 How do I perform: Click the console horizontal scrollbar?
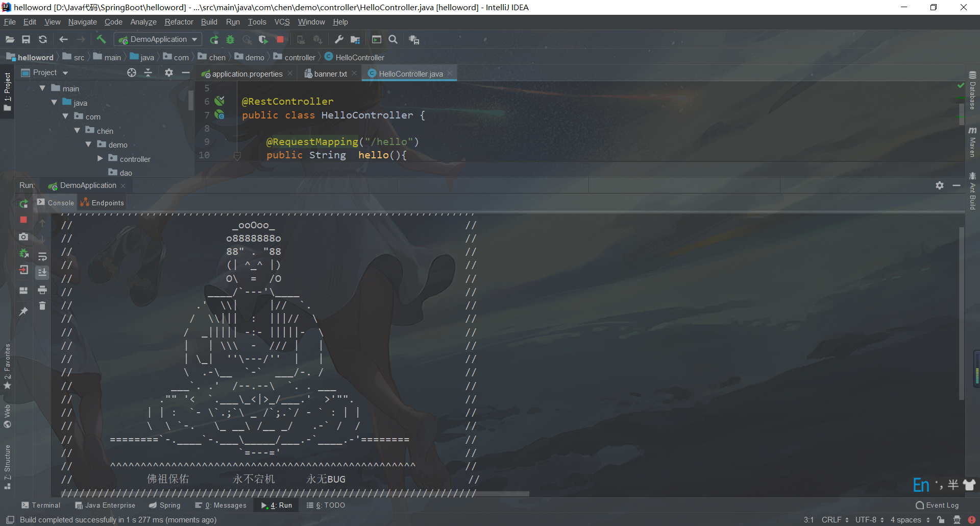(x=296, y=494)
